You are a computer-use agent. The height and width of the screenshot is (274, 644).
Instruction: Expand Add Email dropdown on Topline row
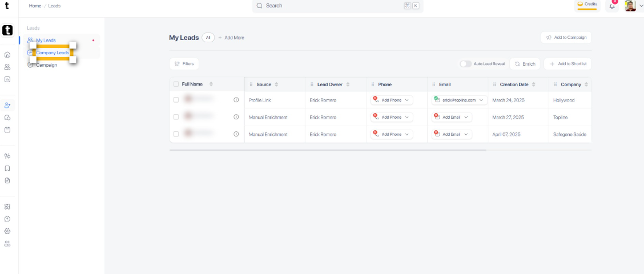[452, 117]
